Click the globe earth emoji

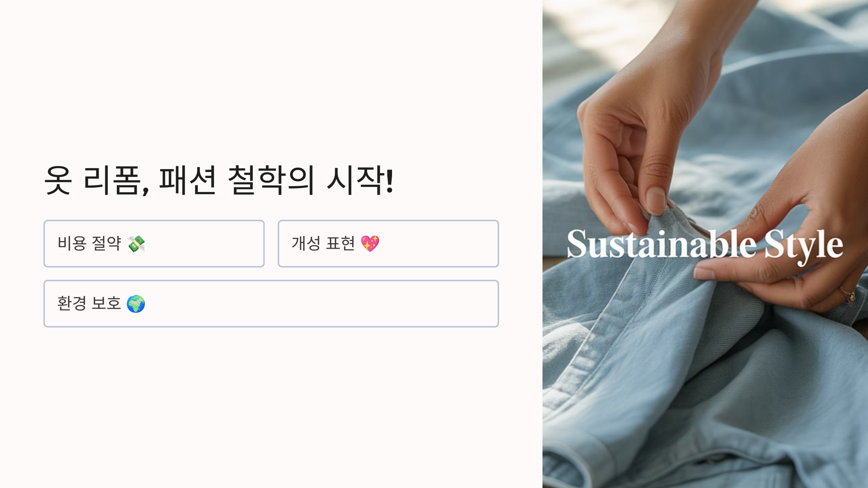pos(136,304)
